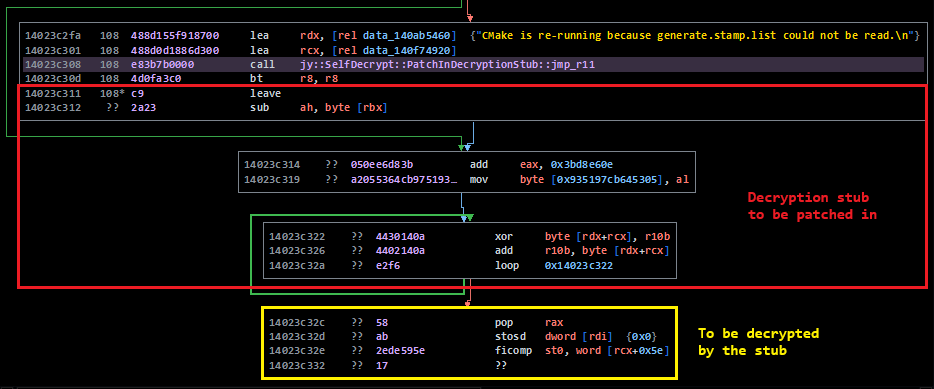
Task: Click the sub mnemonic at 14023c312
Action: (x=259, y=108)
